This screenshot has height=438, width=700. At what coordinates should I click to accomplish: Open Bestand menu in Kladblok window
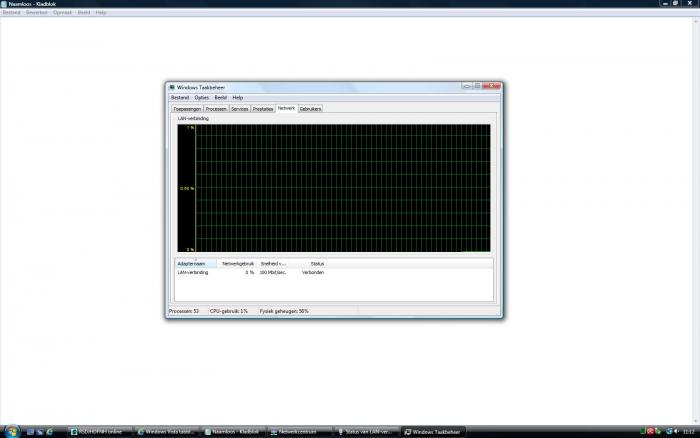pos(11,13)
